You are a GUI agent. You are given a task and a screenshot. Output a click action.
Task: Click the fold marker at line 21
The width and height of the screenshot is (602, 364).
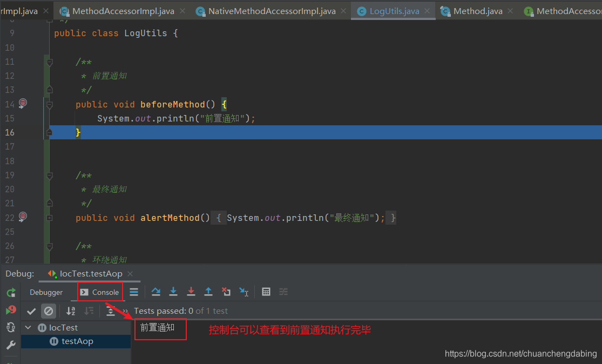(50, 203)
